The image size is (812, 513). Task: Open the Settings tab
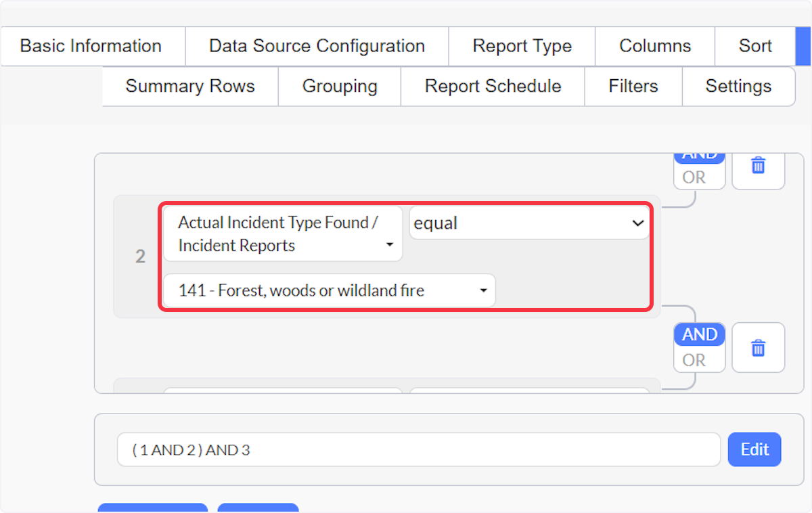click(738, 86)
